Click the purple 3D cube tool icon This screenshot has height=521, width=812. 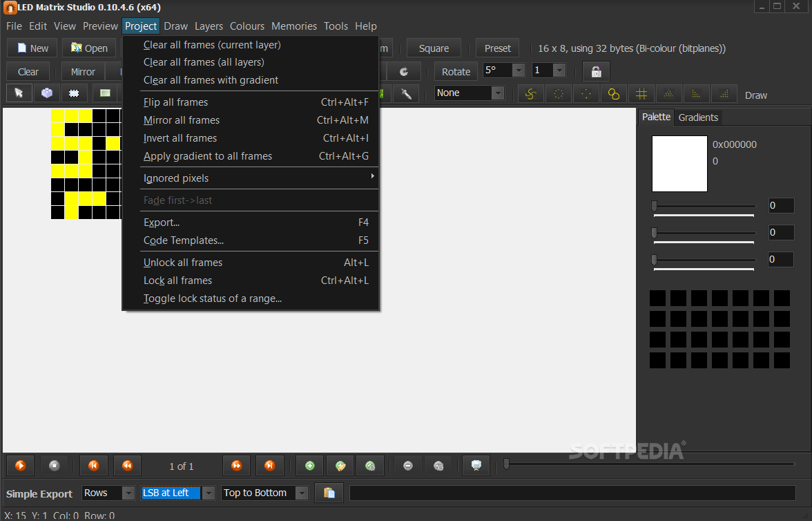[47, 93]
